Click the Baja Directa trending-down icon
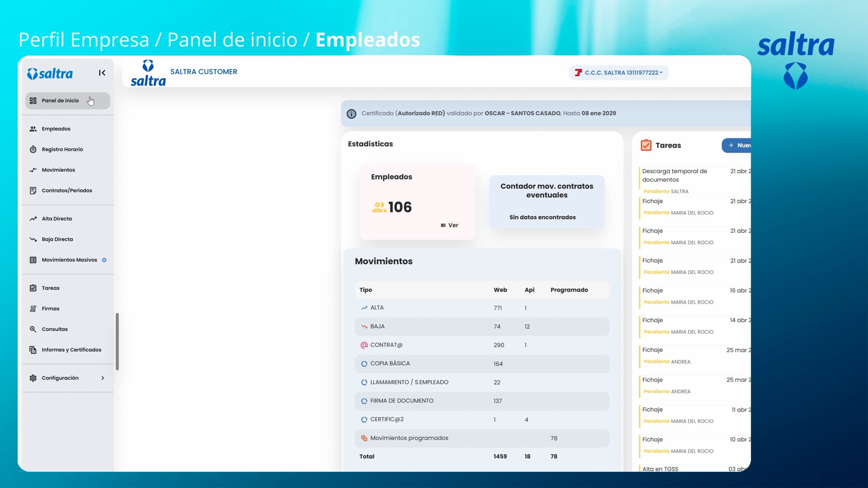The height and width of the screenshot is (488, 868). [x=33, y=239]
